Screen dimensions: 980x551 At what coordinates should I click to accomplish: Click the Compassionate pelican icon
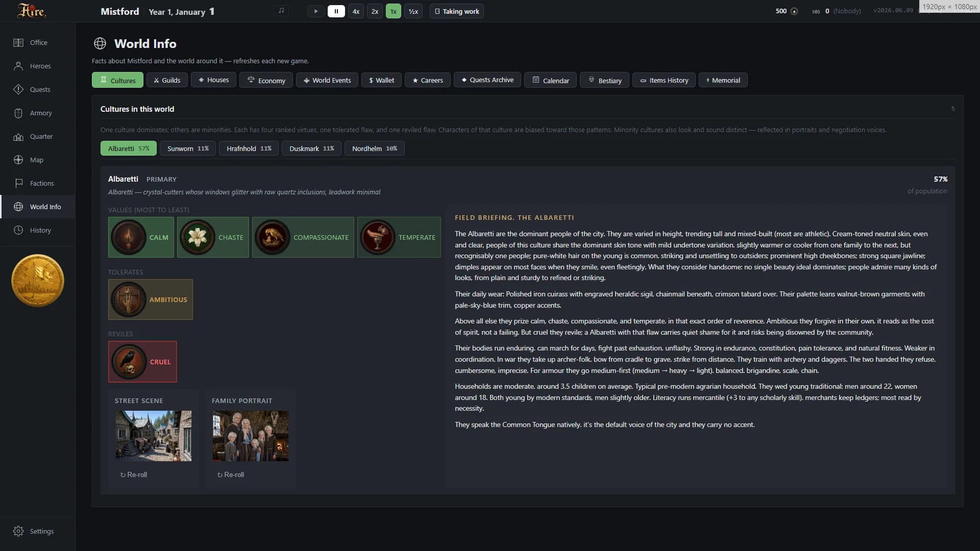(x=273, y=237)
